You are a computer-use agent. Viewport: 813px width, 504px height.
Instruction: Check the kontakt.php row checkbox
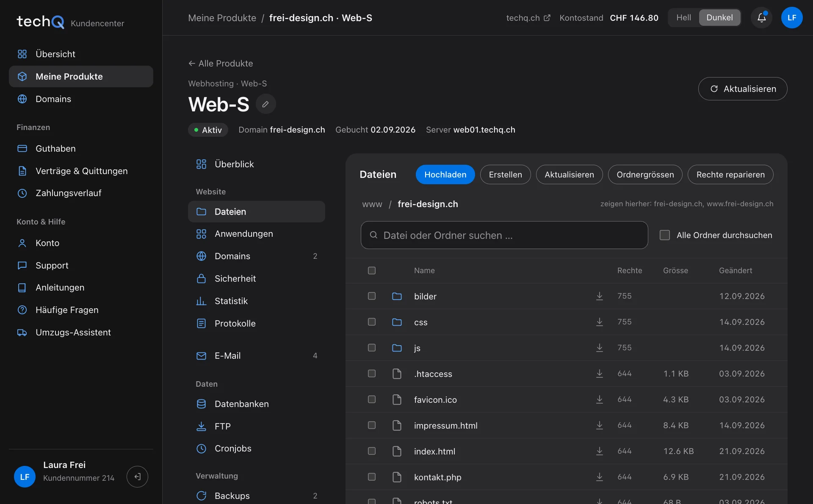pyautogui.click(x=372, y=477)
